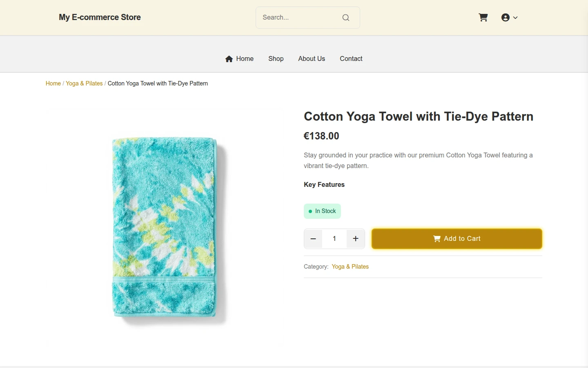Image resolution: width=588 pixels, height=368 pixels.
Task: Decrease quantity with the minus button
Action: [313, 239]
